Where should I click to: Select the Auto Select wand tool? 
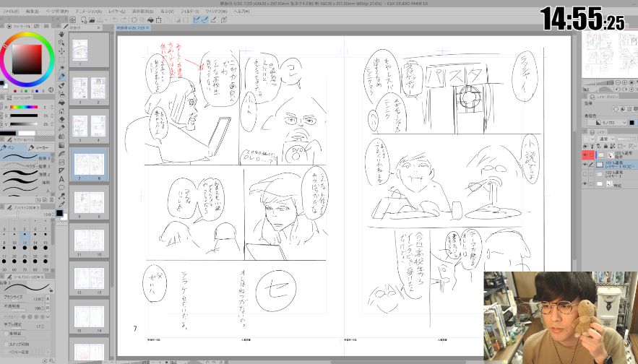point(61,68)
